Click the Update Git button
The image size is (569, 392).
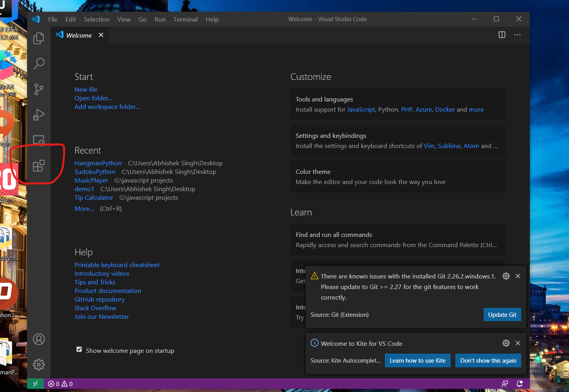click(x=502, y=314)
